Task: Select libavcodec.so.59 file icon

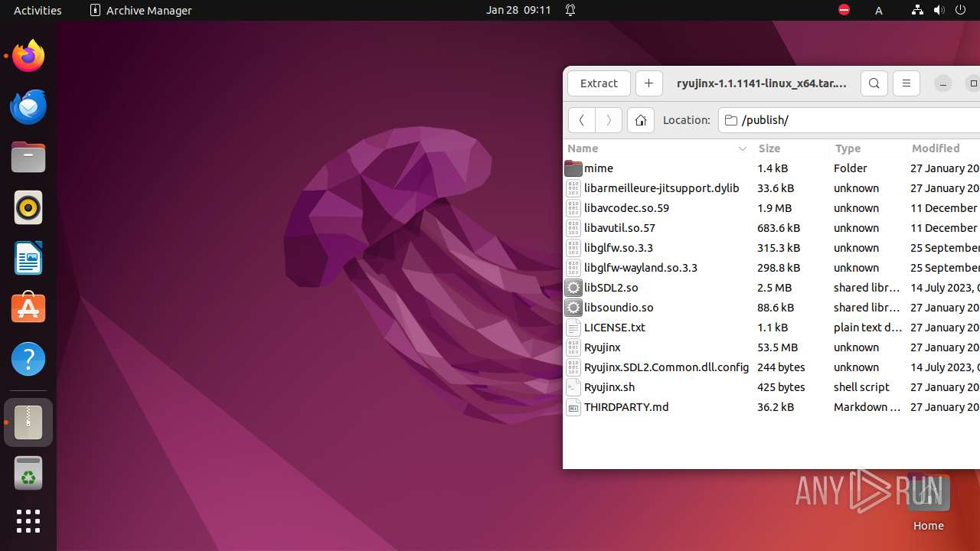Action: (573, 208)
